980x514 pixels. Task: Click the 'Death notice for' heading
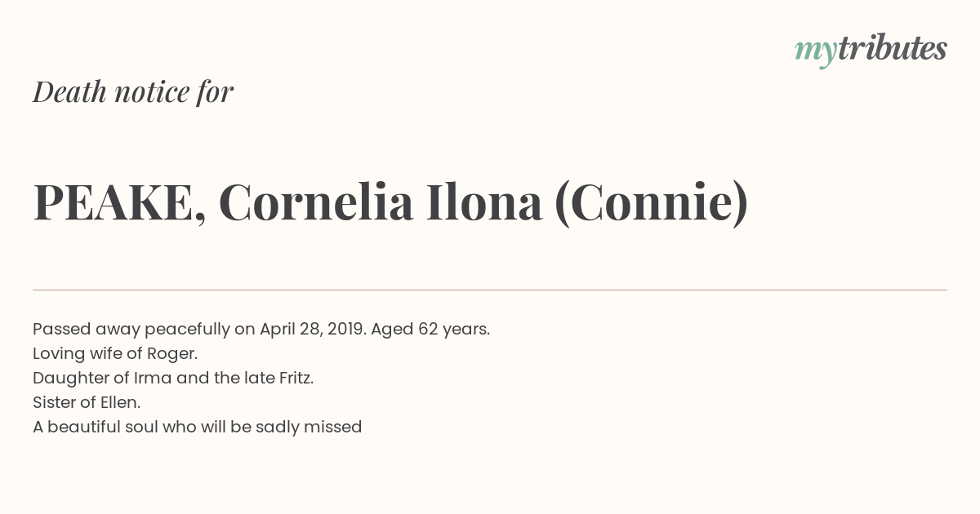133,91
